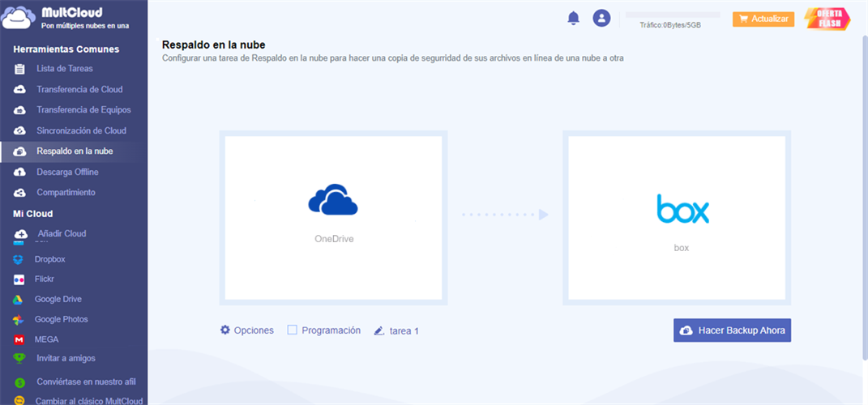Select the box logo as destination
Viewport: 868px width, 405px height.
(x=682, y=209)
